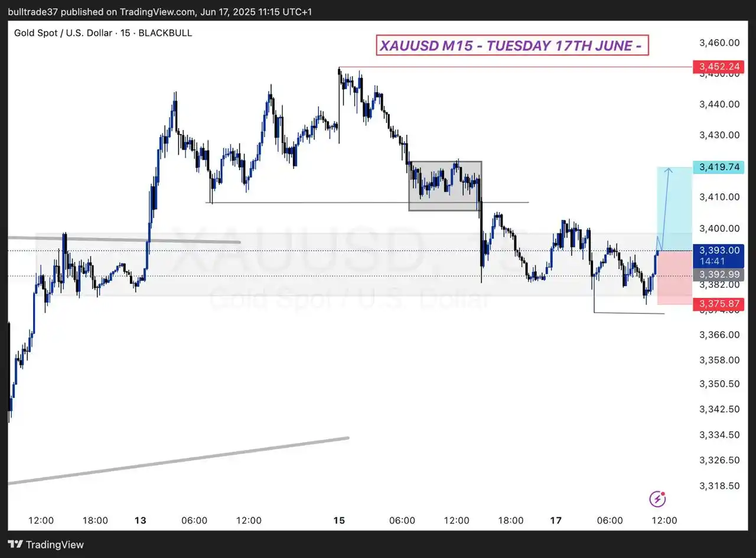Click the chart title XAUUSD M15 - TUESDAY 17TH JUNE
756x558 pixels.
tap(512, 46)
